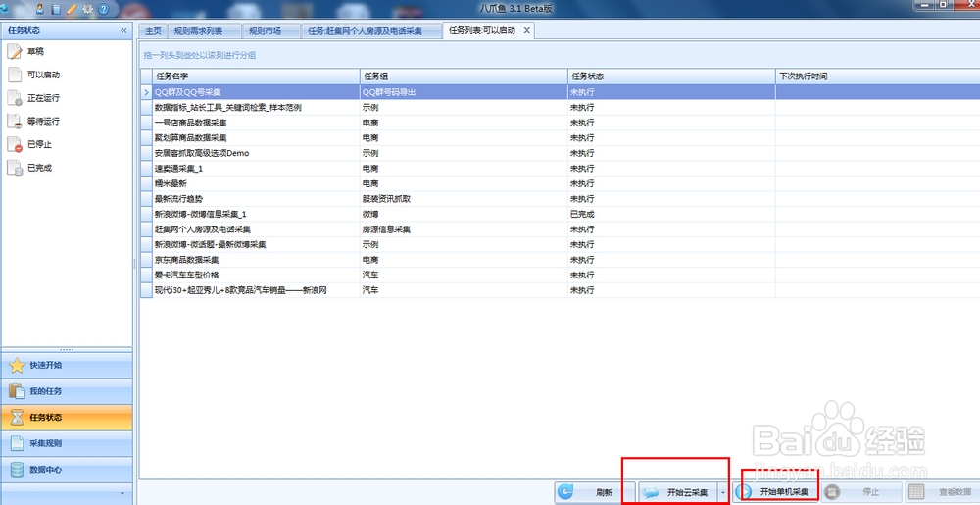The width and height of the screenshot is (980, 505).
Task: Close the 任务列表:可以启动 tab
Action: (527, 30)
